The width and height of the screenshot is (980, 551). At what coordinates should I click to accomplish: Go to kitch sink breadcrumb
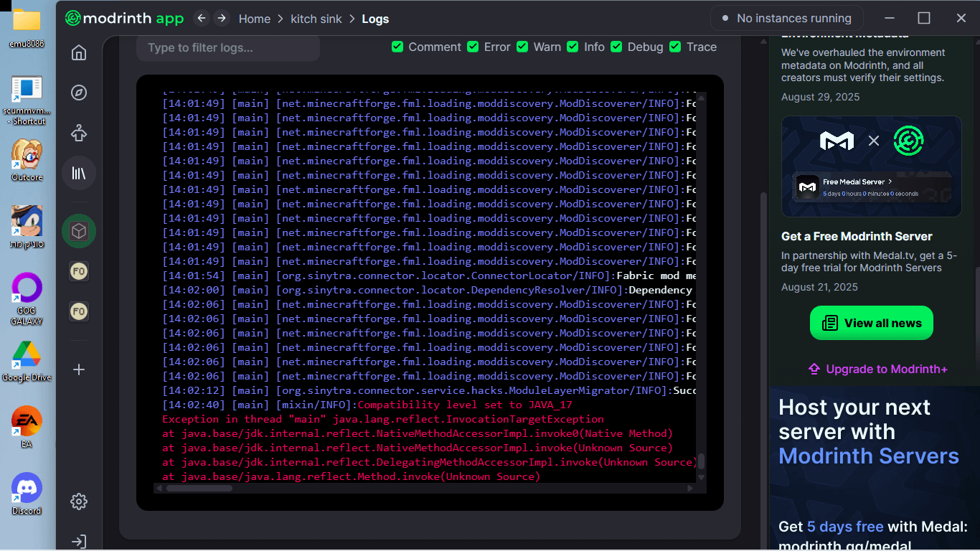pos(316,19)
